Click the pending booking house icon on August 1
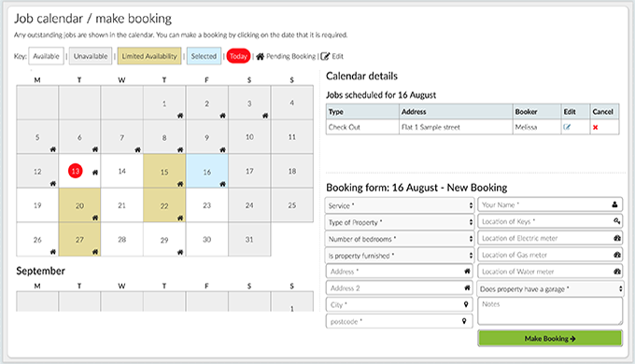This screenshot has width=635, height=364. pyautogui.click(x=180, y=116)
